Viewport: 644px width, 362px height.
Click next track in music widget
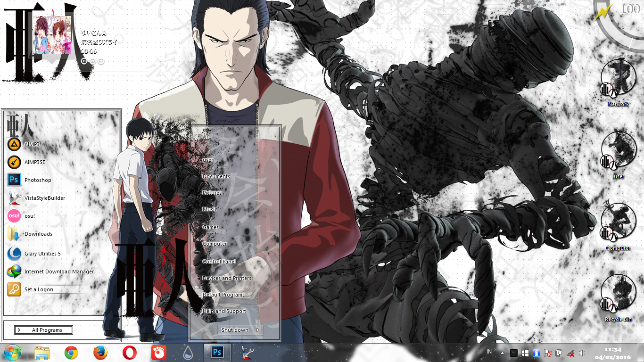(x=101, y=61)
